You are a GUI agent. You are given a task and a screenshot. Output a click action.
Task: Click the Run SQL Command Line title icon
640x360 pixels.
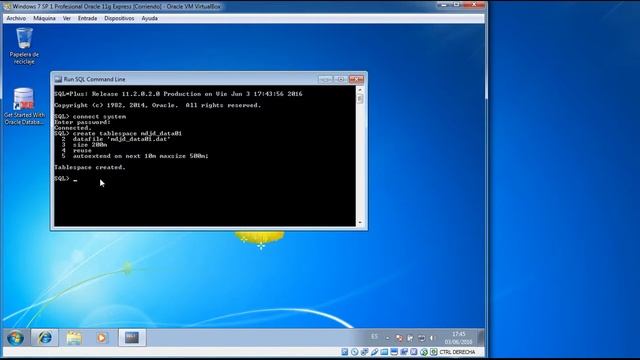pyautogui.click(x=58, y=79)
